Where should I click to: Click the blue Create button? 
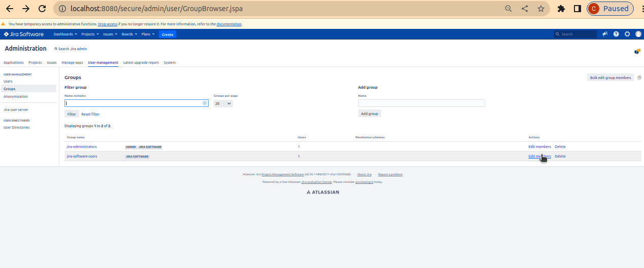[167, 34]
